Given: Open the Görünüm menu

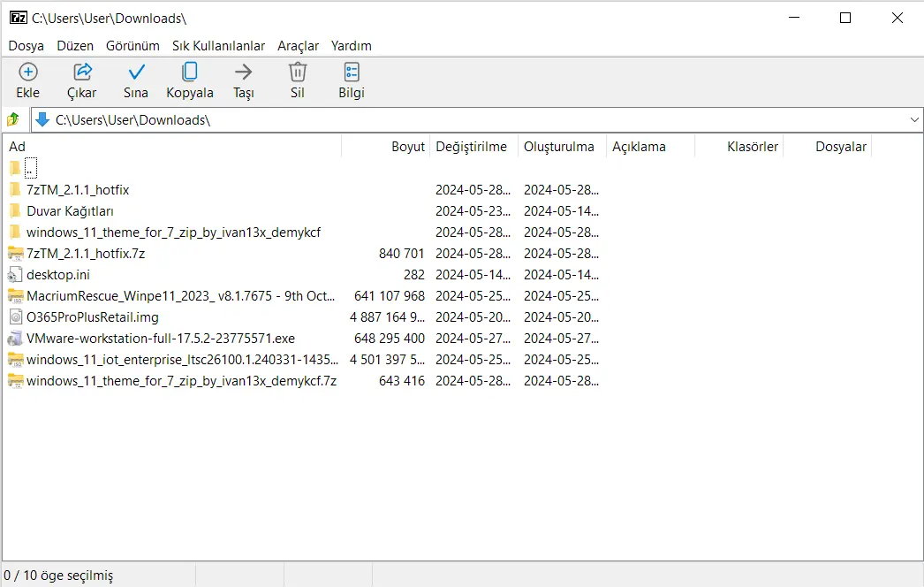Looking at the screenshot, I should [x=133, y=45].
